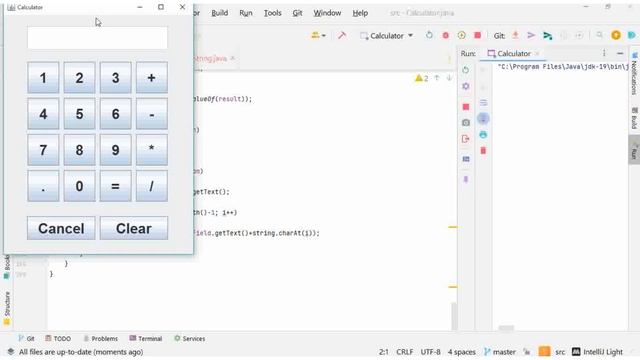Image resolution: width=640 pixels, height=360 pixels.
Task: Click the red exit icon in Run panel
Action: (x=466, y=139)
